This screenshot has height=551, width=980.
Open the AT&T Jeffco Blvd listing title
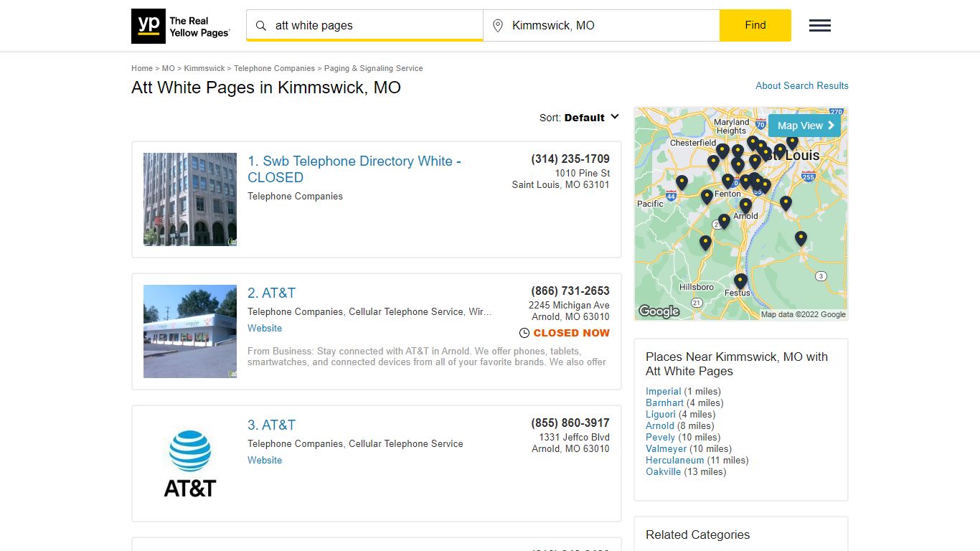[272, 425]
